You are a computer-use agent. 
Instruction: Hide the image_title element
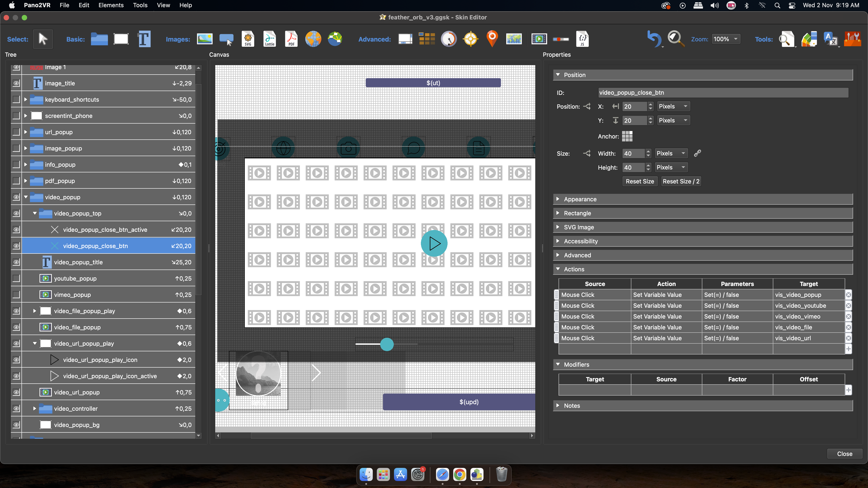click(x=16, y=83)
